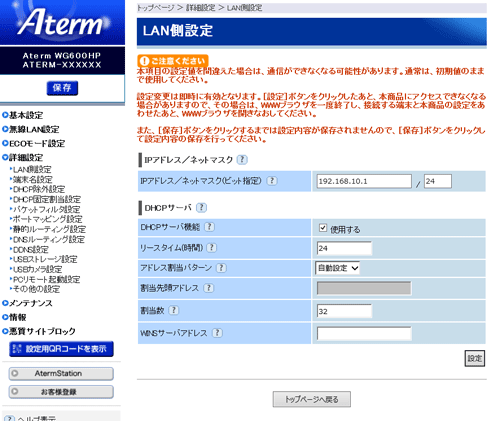This screenshot has height=421, width=500.
Task: Click help icon for DHCPサーバ機能
Action: [x=209, y=227]
